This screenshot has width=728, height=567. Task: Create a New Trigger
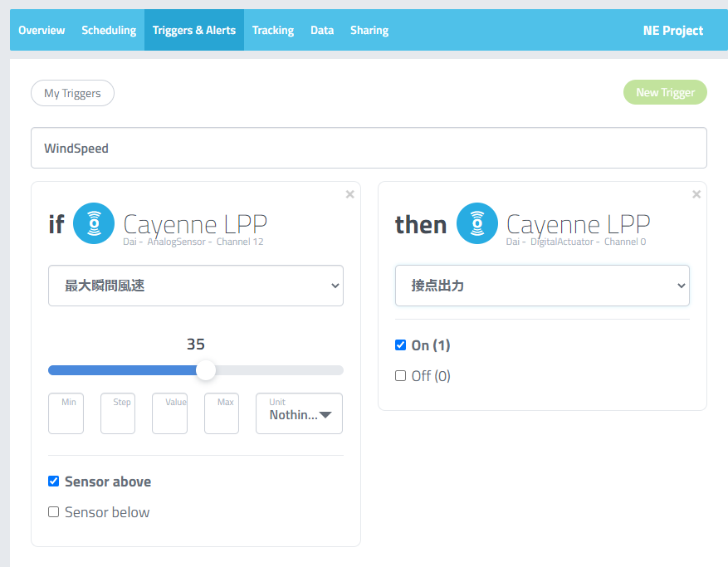click(x=665, y=92)
